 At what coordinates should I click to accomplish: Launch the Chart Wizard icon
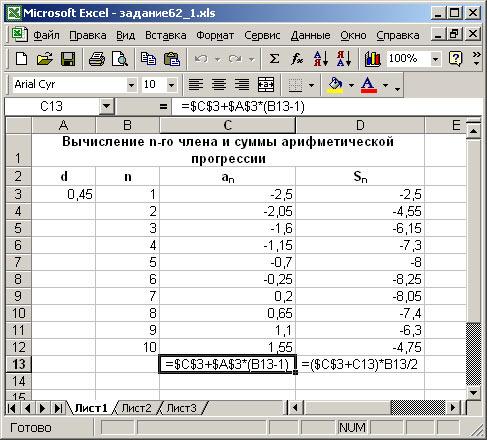tap(373, 59)
